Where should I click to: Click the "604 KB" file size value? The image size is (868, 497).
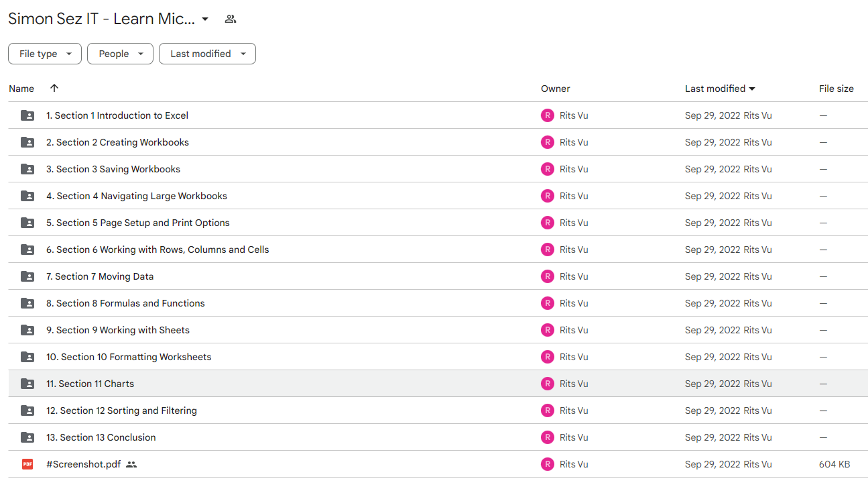point(834,464)
